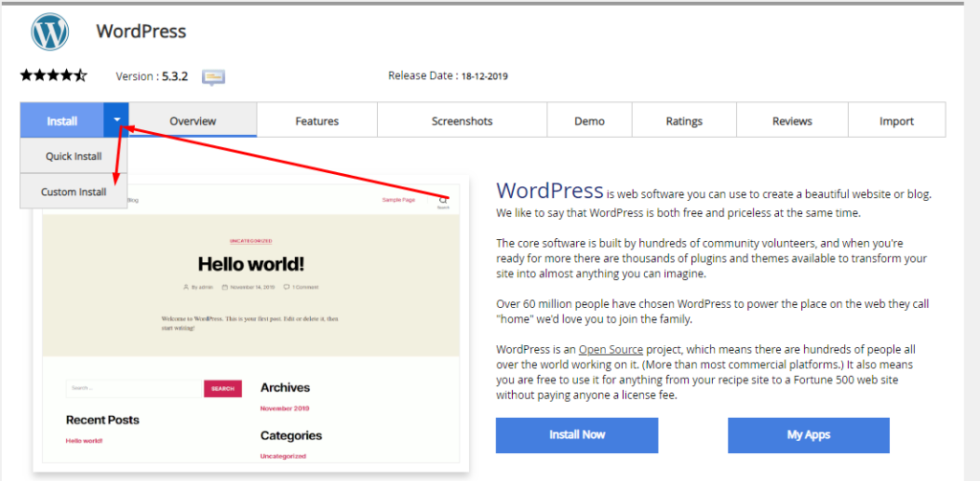
Task: Switch to the Features tab
Action: (x=317, y=120)
